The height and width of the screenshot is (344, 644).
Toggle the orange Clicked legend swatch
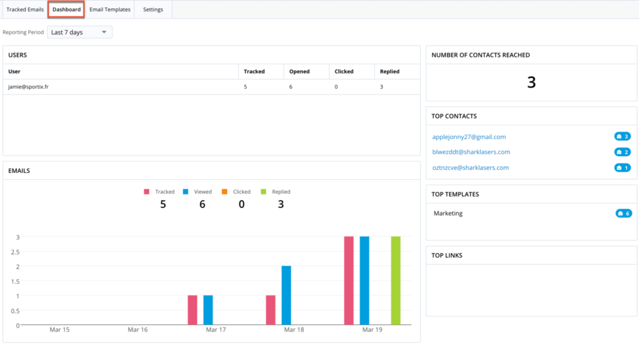[x=225, y=192]
